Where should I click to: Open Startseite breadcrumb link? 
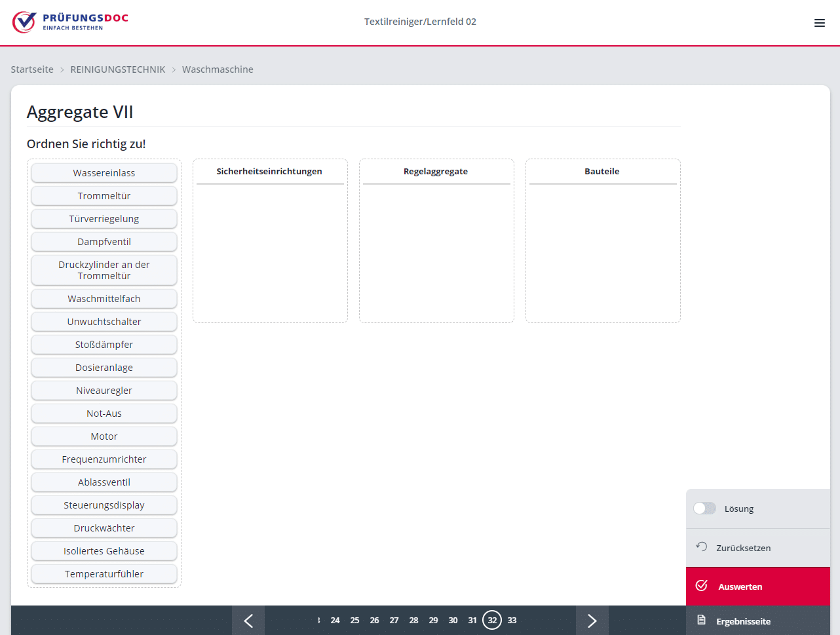pos(32,69)
